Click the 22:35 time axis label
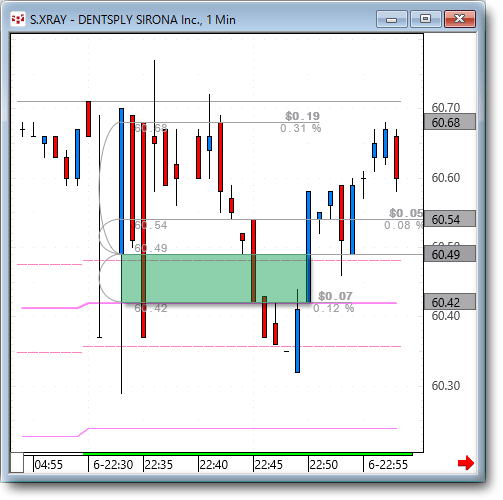 click(159, 464)
